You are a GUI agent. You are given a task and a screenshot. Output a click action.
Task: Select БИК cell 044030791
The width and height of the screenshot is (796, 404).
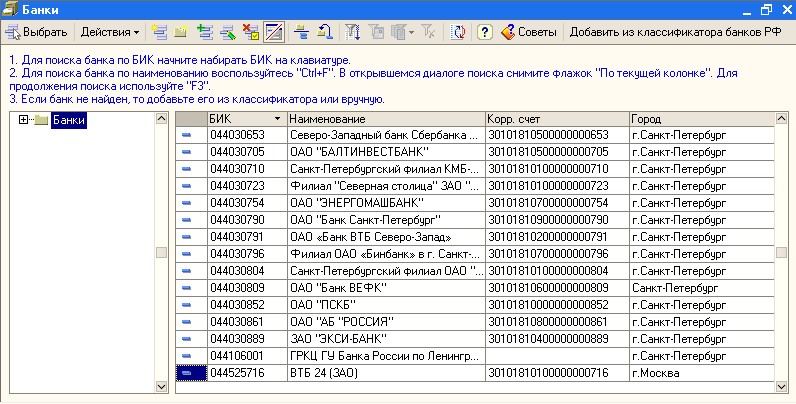[x=248, y=237]
